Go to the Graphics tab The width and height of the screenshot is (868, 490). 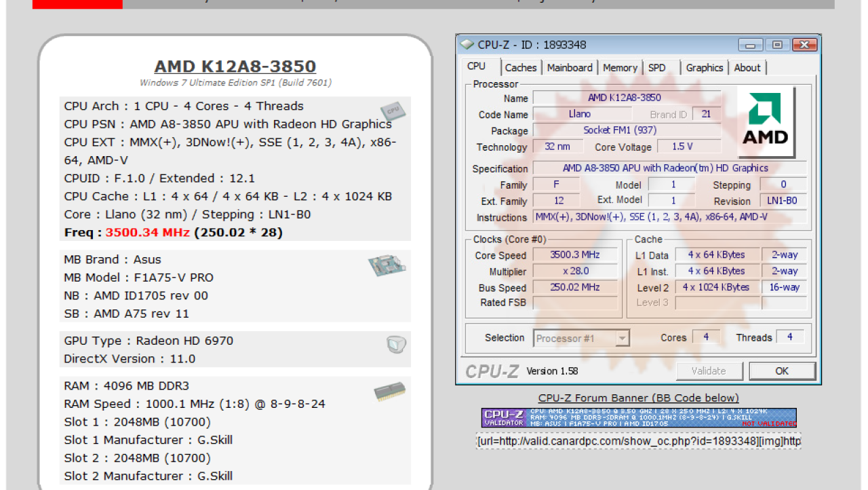click(x=705, y=68)
